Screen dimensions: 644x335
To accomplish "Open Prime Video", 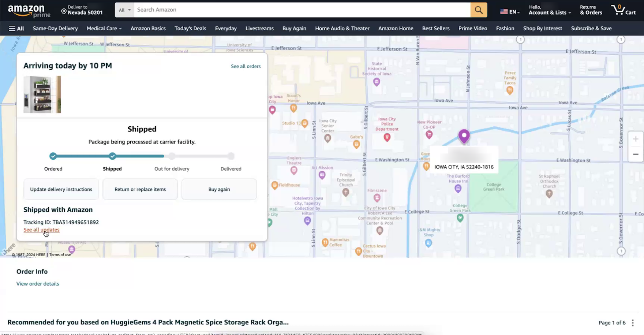I will [x=473, y=29].
